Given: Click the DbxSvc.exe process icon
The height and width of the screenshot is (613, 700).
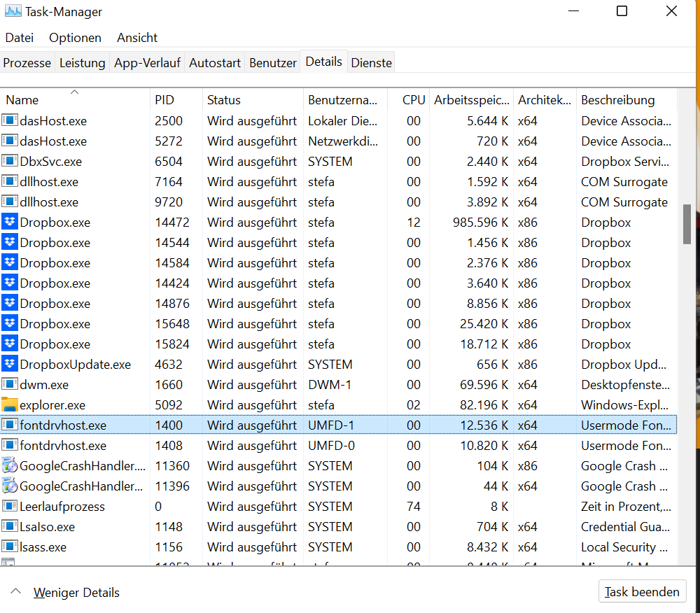Looking at the screenshot, I should coord(9,161).
